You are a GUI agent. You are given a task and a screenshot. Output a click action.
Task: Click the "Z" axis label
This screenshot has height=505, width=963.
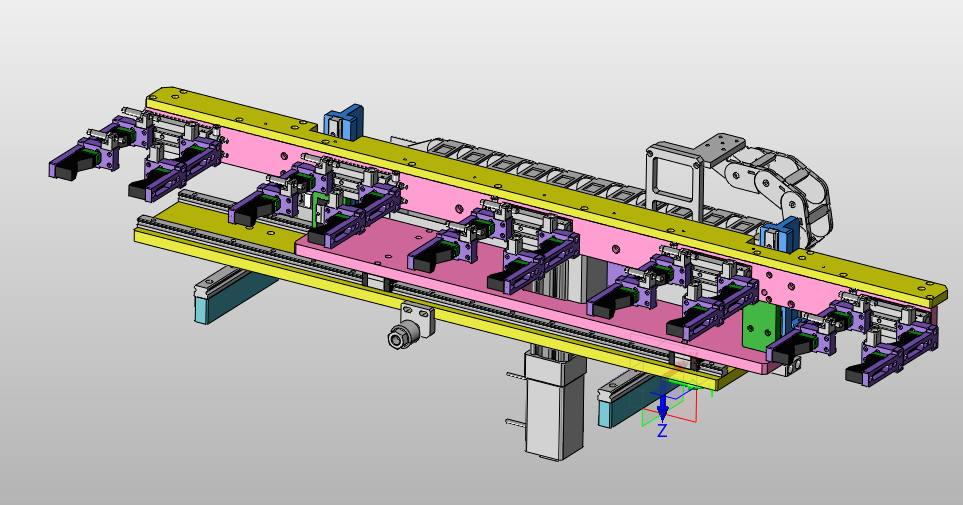[x=662, y=431]
